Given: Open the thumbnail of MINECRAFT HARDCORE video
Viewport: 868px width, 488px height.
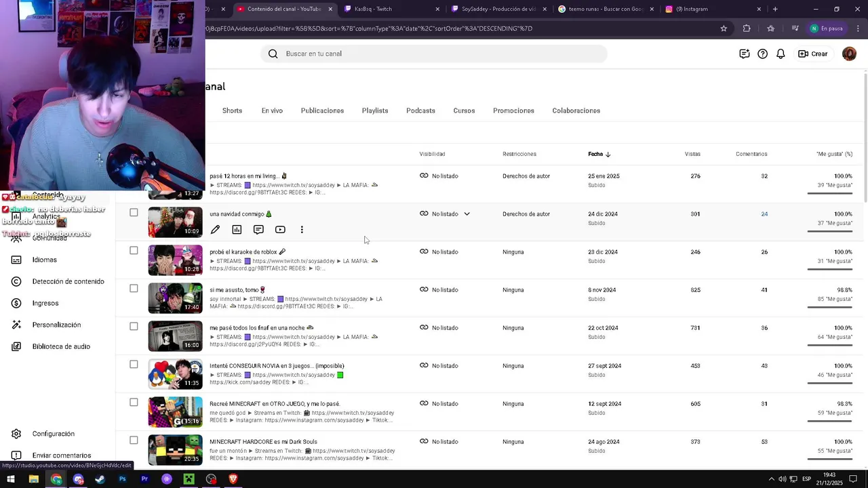Looking at the screenshot, I should click(x=175, y=450).
